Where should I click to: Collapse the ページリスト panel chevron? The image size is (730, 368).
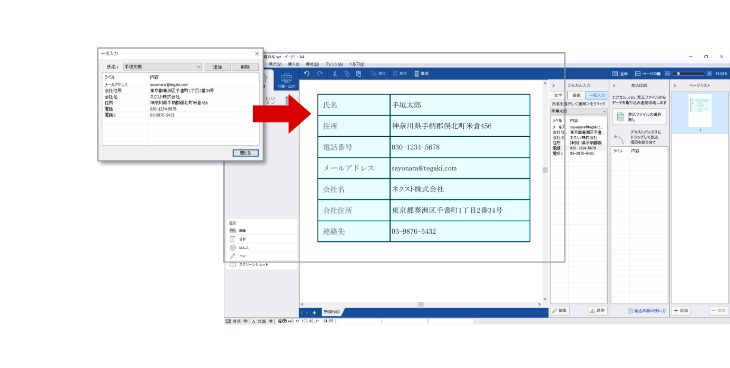675,86
